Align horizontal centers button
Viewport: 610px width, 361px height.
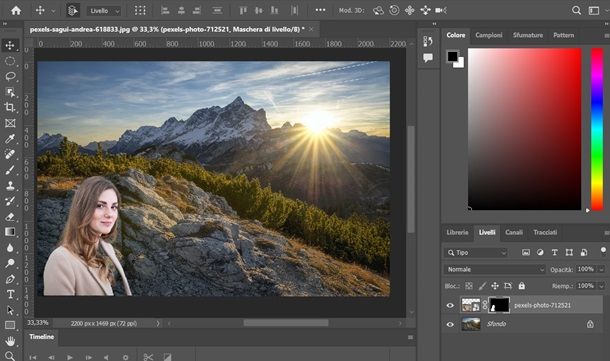coord(181,11)
